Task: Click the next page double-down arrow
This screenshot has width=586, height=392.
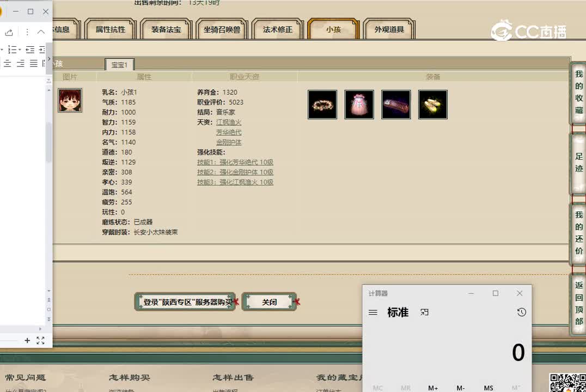Action: point(48,319)
